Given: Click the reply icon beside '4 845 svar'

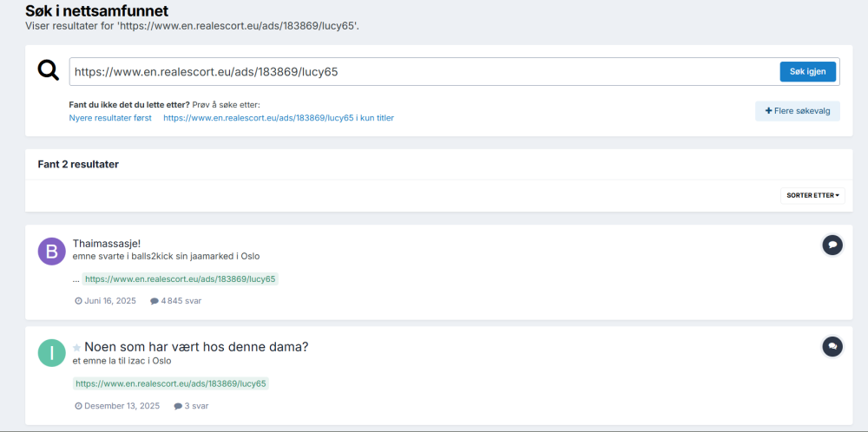Looking at the screenshot, I should (x=155, y=301).
